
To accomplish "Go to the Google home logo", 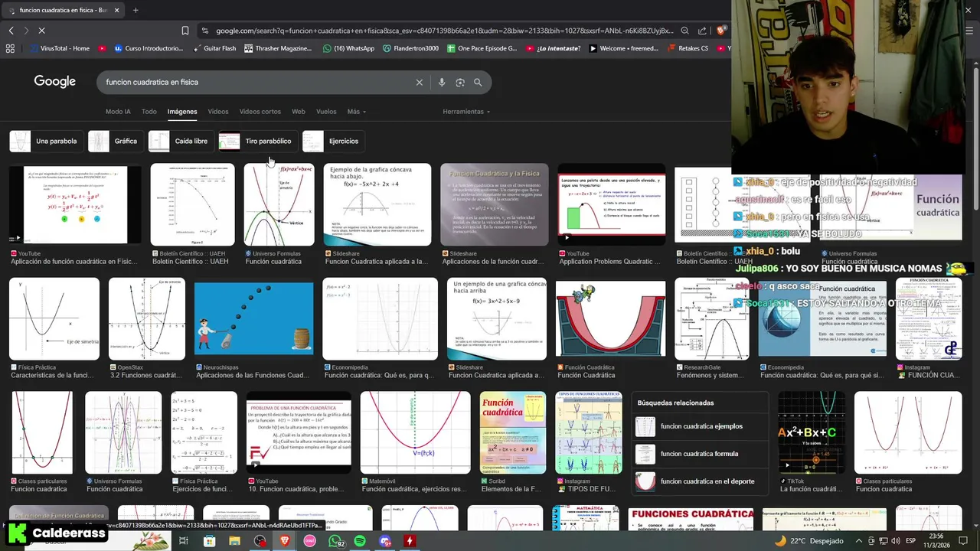I will [54, 82].
